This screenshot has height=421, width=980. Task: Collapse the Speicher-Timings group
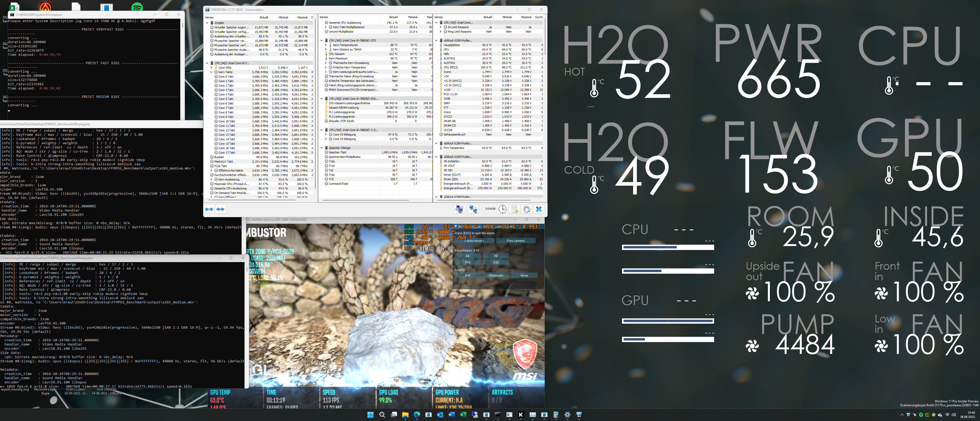322,148
